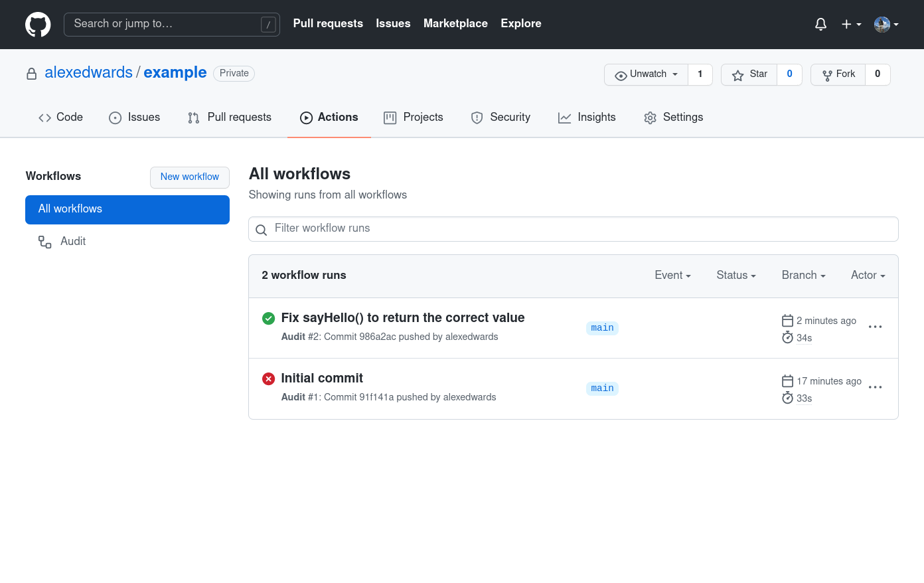Screen dimensions: 924x583
Task: Click the calendar icon next to 2 minutes ago
Action: point(787,320)
